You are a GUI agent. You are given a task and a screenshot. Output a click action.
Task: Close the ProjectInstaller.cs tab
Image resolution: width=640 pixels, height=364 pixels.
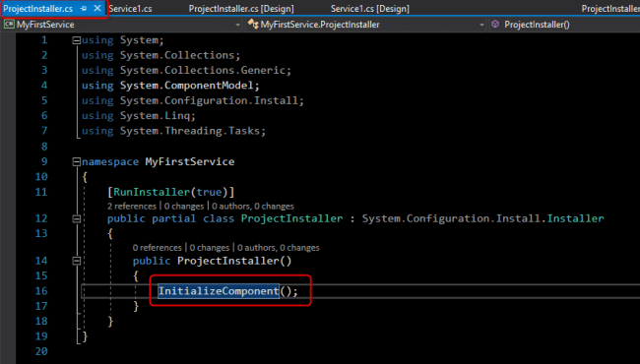tap(97, 8)
